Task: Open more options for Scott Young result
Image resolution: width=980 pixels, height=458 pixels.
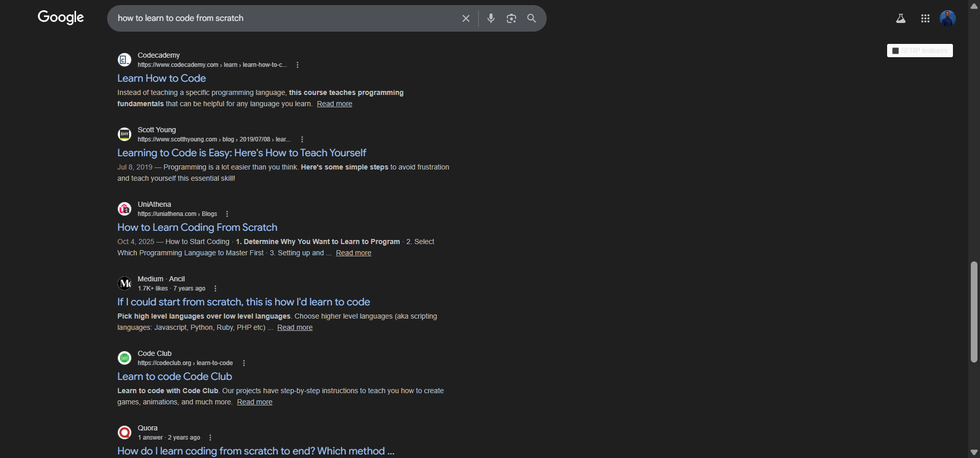Action: tap(302, 139)
